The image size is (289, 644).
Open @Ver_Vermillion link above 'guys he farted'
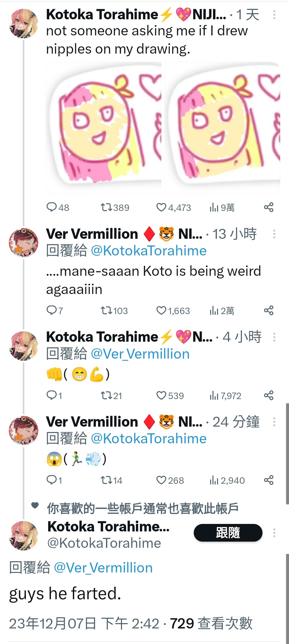point(103,568)
